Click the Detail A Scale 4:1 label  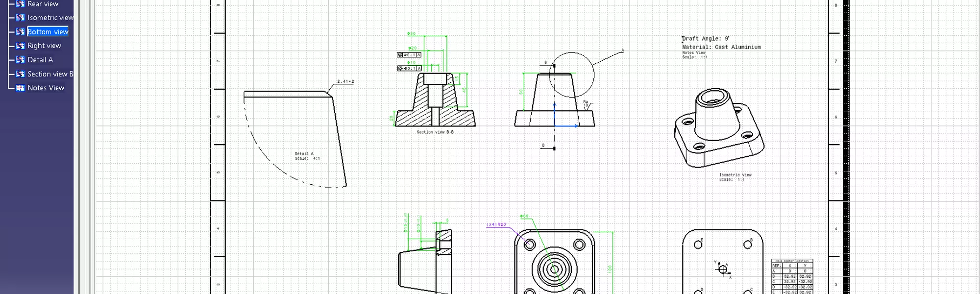(x=307, y=156)
